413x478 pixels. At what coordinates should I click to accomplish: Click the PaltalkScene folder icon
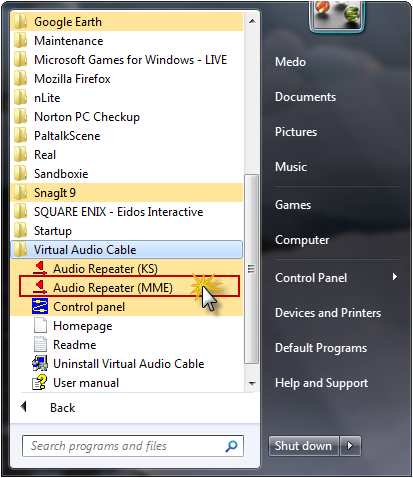click(x=21, y=136)
